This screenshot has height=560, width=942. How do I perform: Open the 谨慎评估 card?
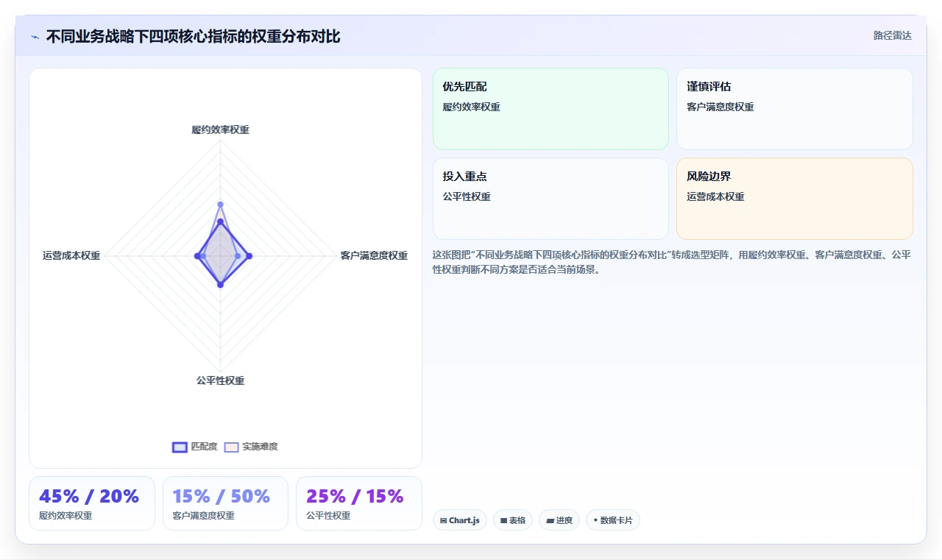795,109
